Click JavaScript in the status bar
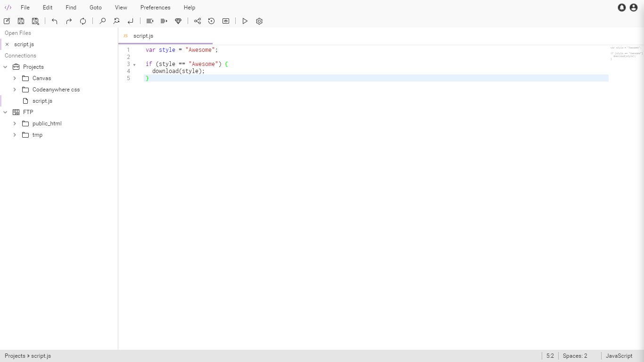The height and width of the screenshot is (362, 644). click(x=618, y=355)
